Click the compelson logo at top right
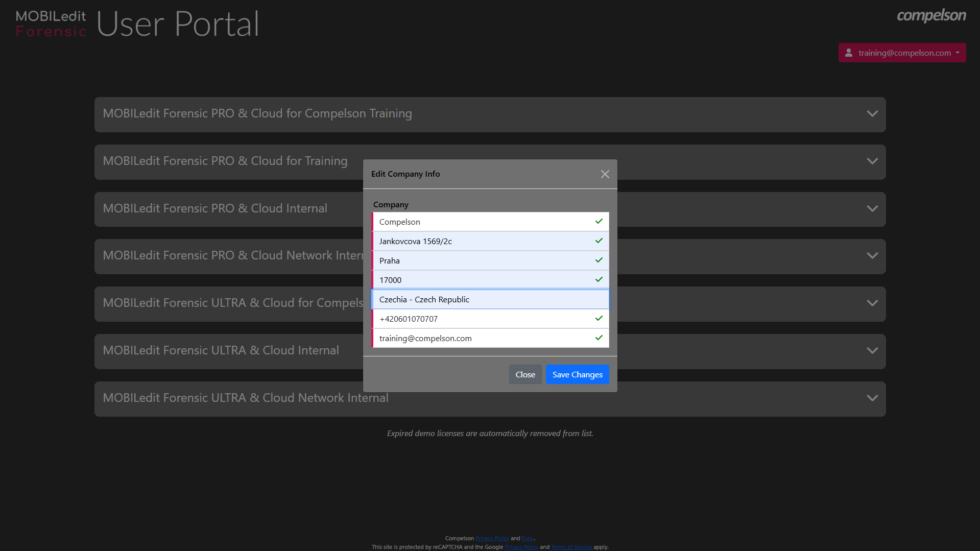Viewport: 980px width, 551px height. (x=931, y=16)
